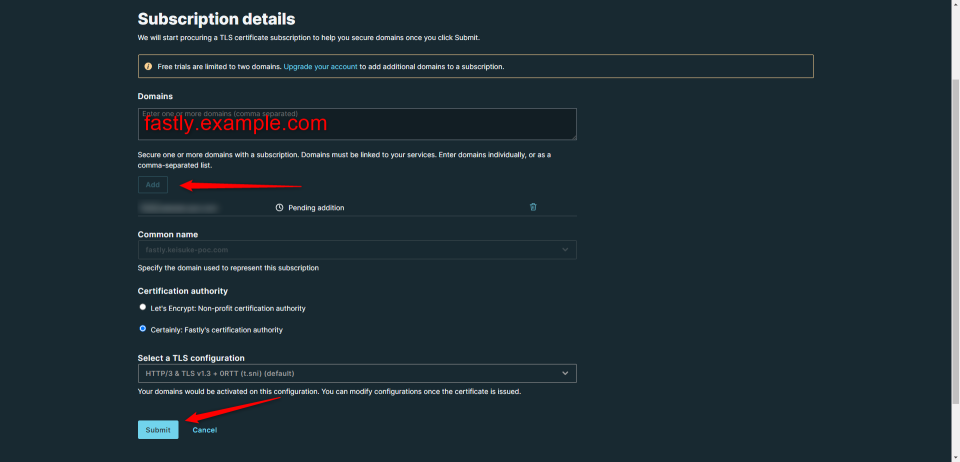Focus the Domains text input box
This screenshot has width=960, height=462.
(356, 124)
